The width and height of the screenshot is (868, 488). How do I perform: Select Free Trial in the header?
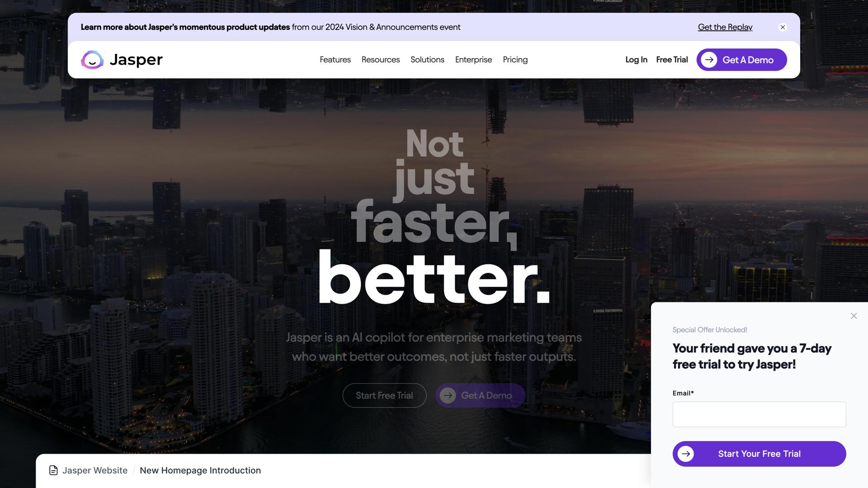(672, 60)
